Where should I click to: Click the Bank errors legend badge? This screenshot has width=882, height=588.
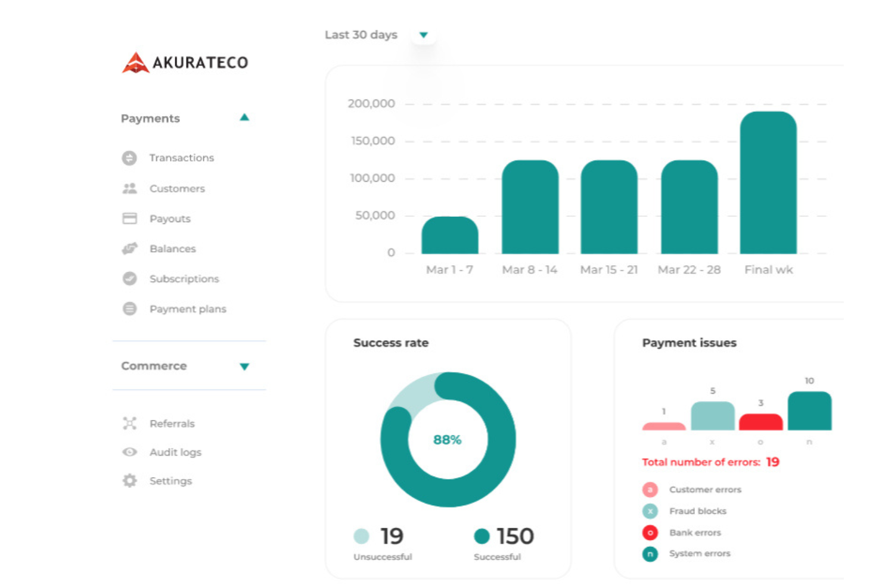coord(650,533)
